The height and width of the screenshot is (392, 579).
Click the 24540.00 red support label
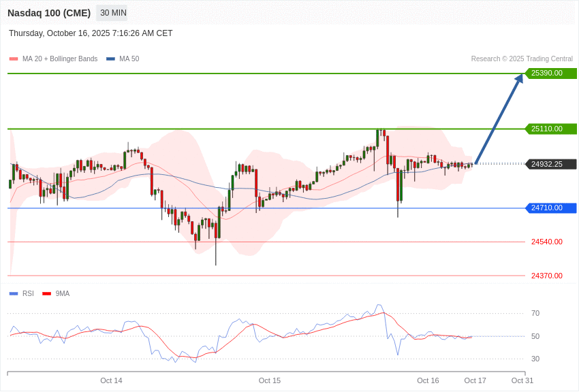pyautogui.click(x=547, y=242)
